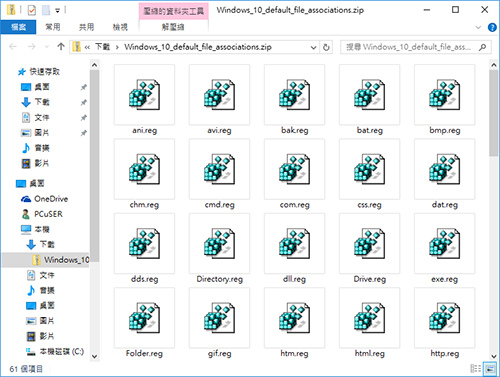Screen dimensions: 500x377
Task: Switch to the 常用 ribbon tab
Action: (x=53, y=27)
